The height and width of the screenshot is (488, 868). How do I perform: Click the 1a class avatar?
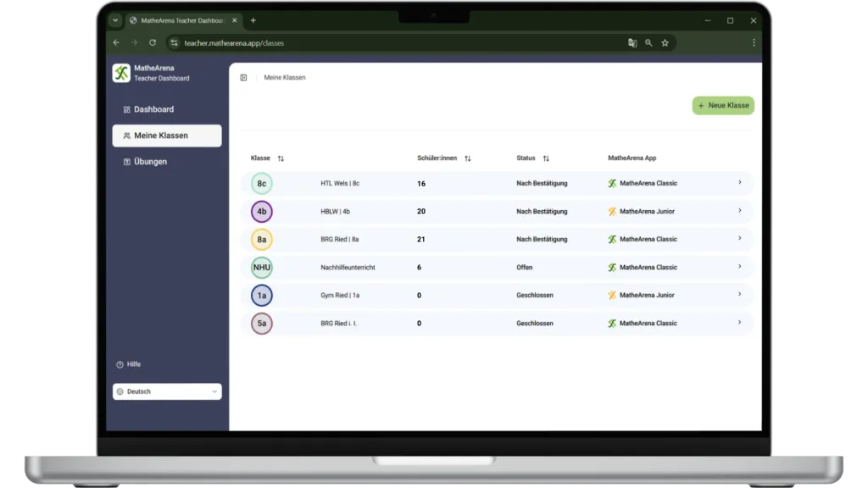(x=262, y=296)
